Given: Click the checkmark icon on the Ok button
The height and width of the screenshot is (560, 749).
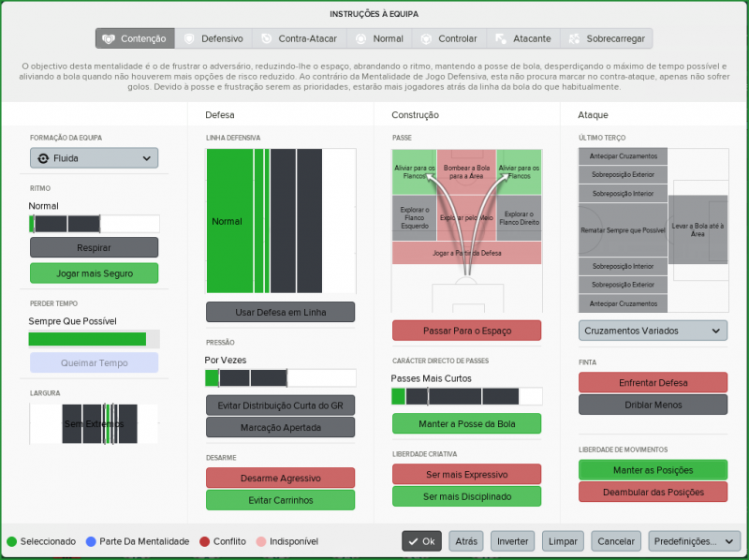Looking at the screenshot, I should pyautogui.click(x=411, y=541).
